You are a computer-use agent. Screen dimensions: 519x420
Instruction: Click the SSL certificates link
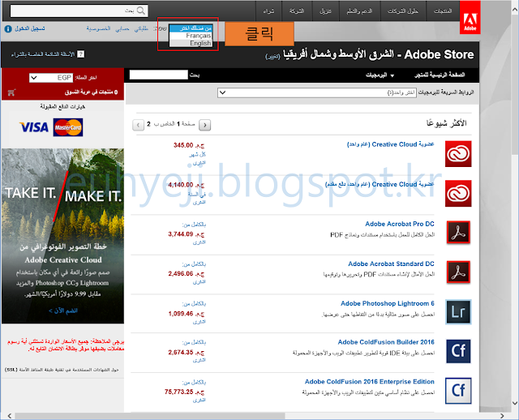pos(62,370)
